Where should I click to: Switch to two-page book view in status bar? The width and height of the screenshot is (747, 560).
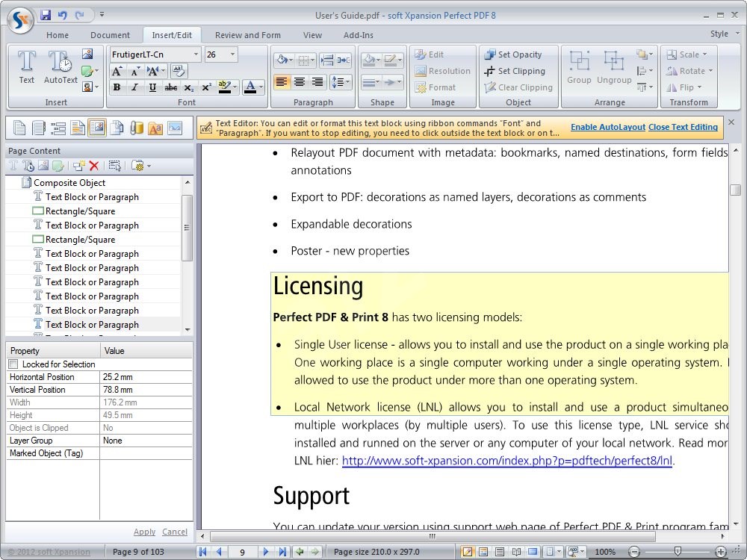pyautogui.click(x=516, y=552)
